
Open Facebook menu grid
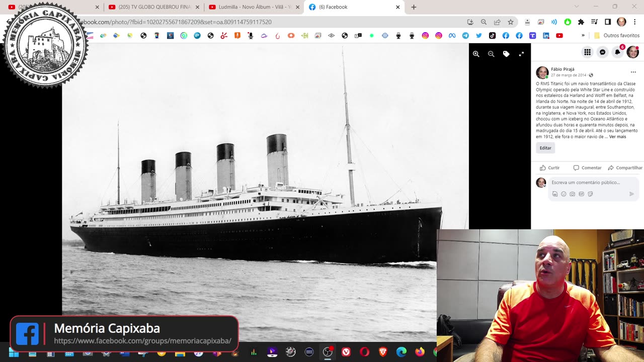click(x=587, y=52)
